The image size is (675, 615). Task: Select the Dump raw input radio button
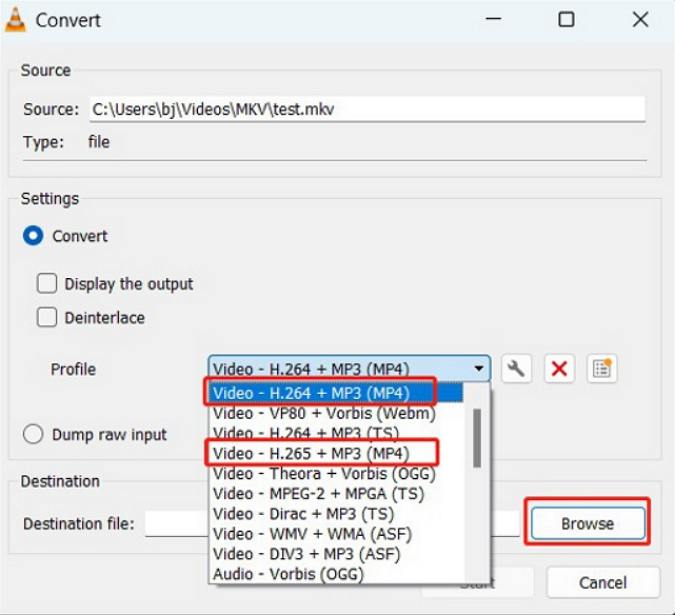point(33,434)
